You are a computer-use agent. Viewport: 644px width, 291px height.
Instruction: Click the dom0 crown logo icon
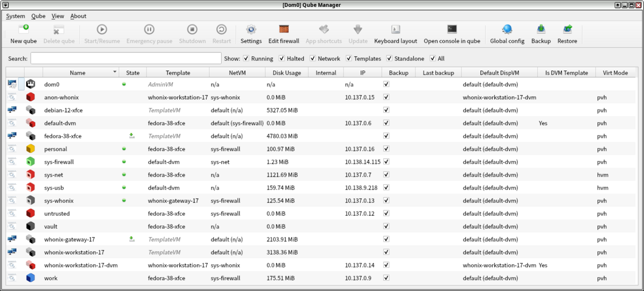pyautogui.click(x=31, y=84)
